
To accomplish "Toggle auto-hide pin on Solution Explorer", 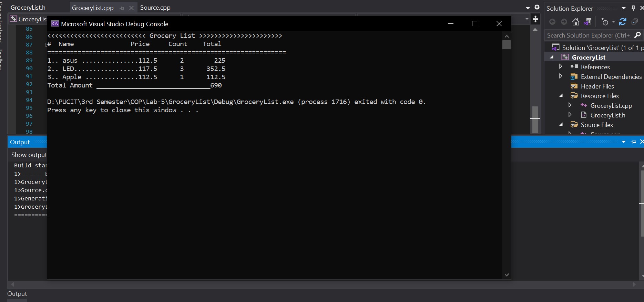I will (x=633, y=8).
